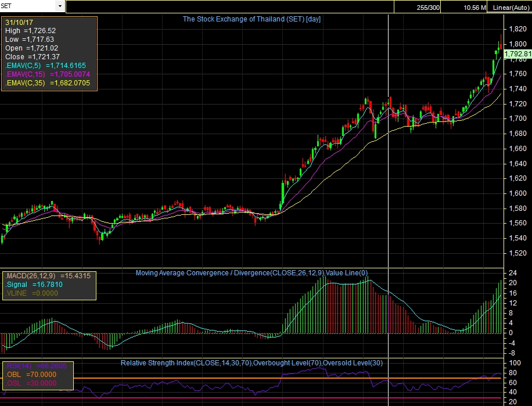Click the Moving Average Convergence / Divergence panel title
Image resolution: width=532 pixels, height=406 pixels.
(251, 272)
